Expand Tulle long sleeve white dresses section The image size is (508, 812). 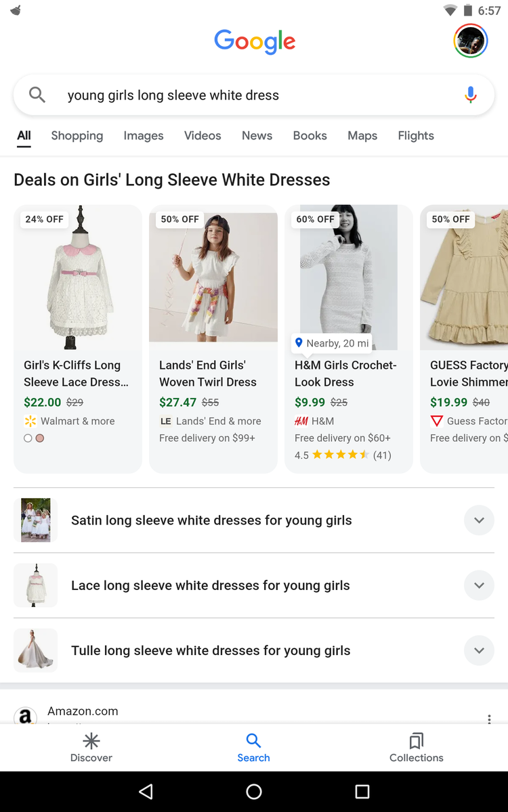(x=479, y=650)
